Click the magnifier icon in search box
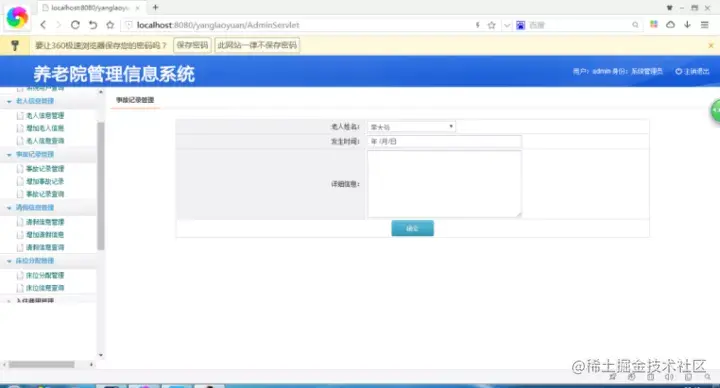 tap(635, 25)
